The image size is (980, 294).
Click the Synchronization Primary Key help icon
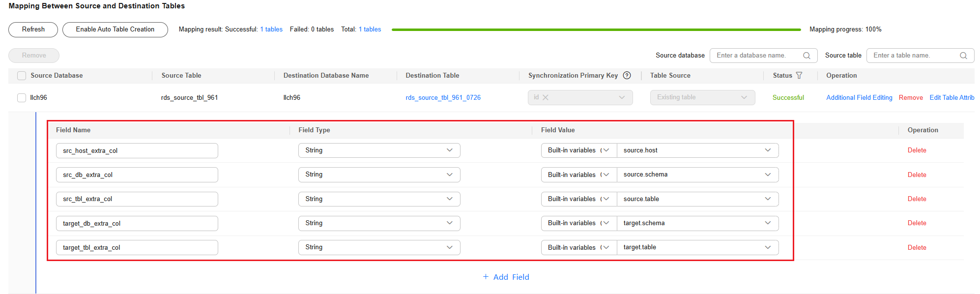[x=627, y=75]
